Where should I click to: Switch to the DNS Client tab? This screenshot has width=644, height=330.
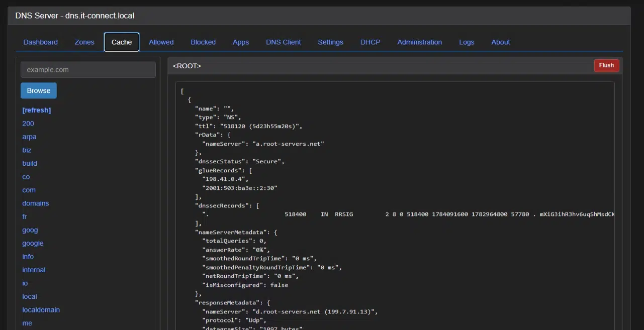coord(284,42)
